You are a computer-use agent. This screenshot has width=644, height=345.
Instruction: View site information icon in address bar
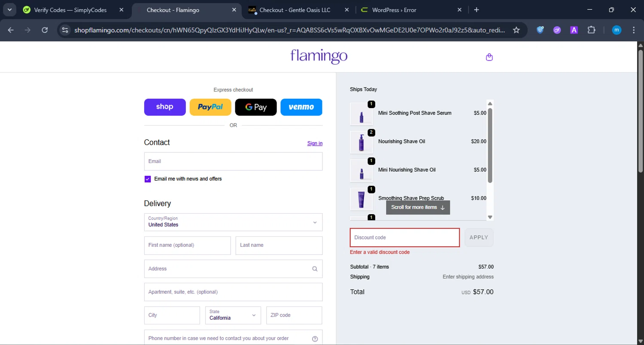pyautogui.click(x=65, y=30)
